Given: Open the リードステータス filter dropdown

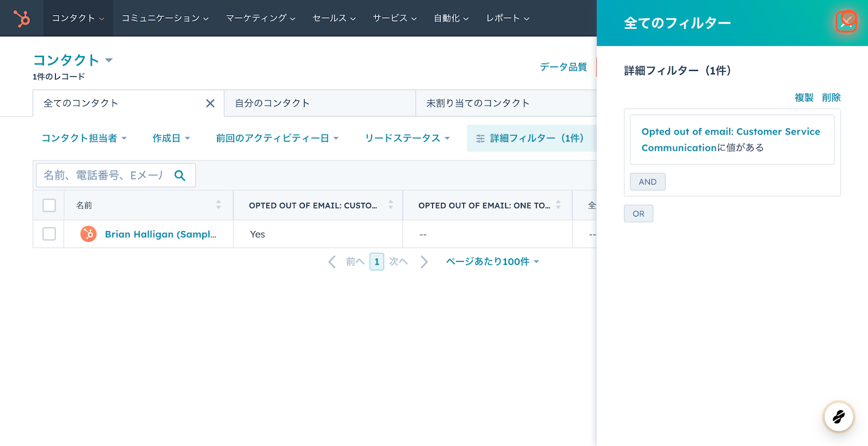Looking at the screenshot, I should [x=407, y=138].
